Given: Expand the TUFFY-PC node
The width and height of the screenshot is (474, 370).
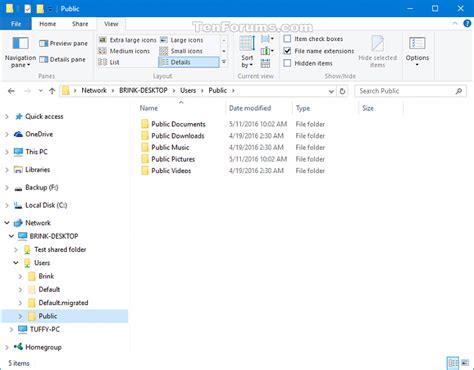Looking at the screenshot, I should tap(11, 329).
